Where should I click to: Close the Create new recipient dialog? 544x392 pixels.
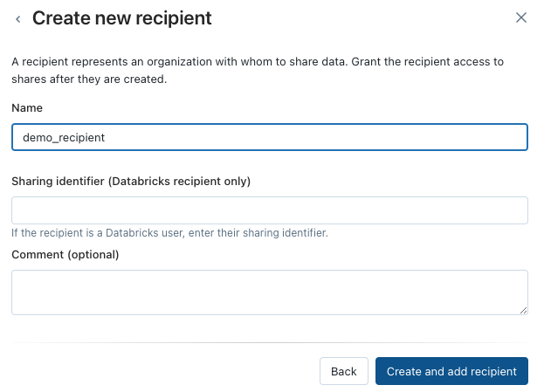point(520,17)
